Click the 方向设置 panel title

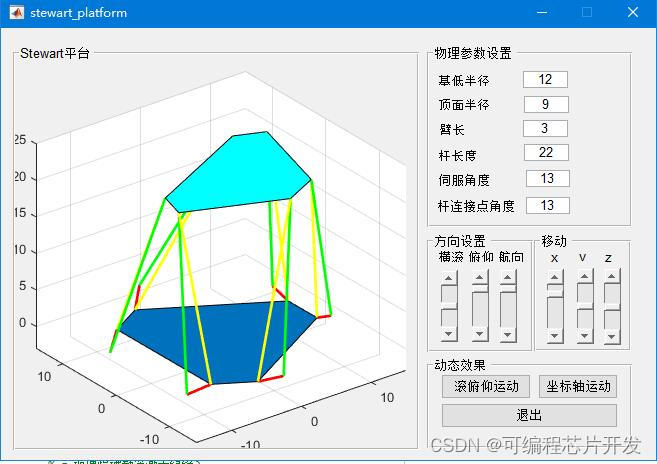coord(460,241)
